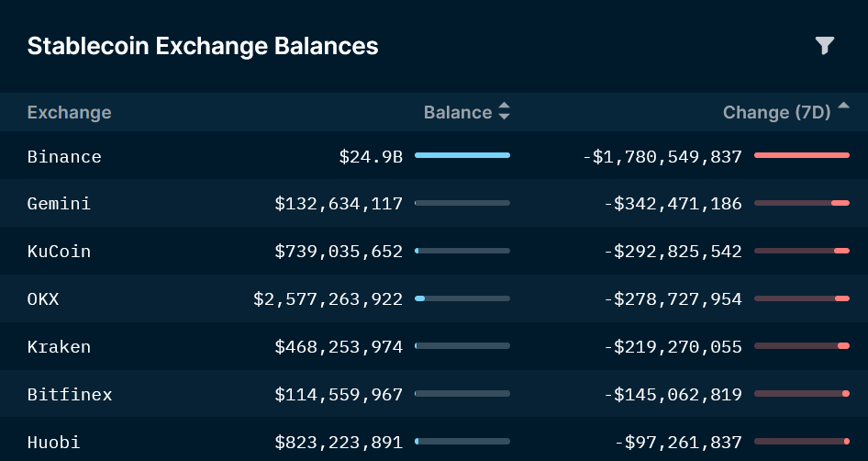Select the Binance exchange row
868x461 pixels.
pyautogui.click(x=64, y=156)
